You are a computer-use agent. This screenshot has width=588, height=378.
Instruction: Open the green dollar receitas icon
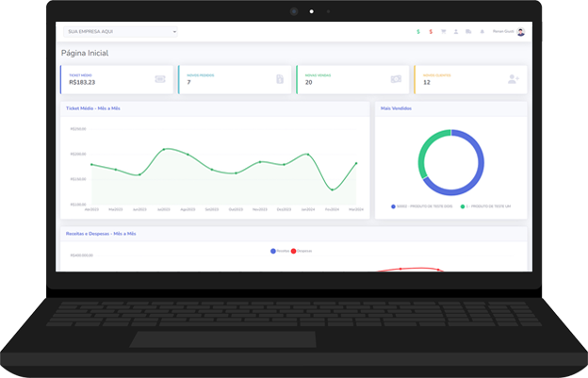(x=418, y=32)
